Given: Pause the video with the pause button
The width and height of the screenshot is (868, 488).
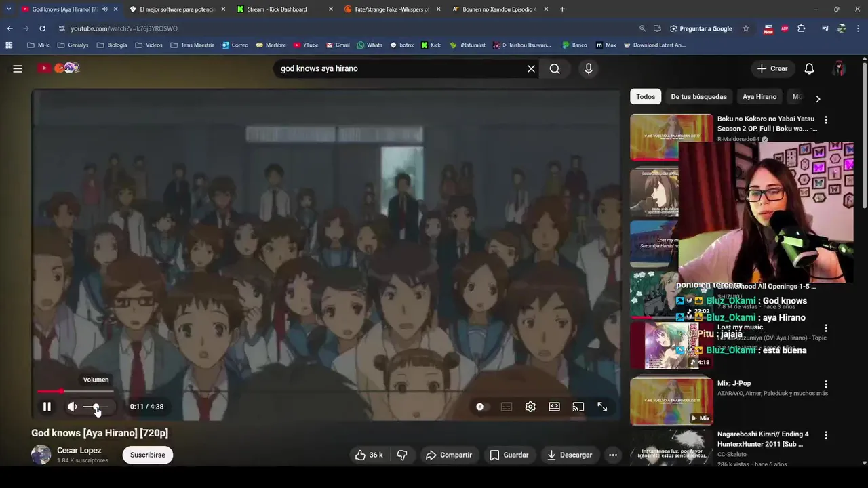Looking at the screenshot, I should (x=47, y=407).
